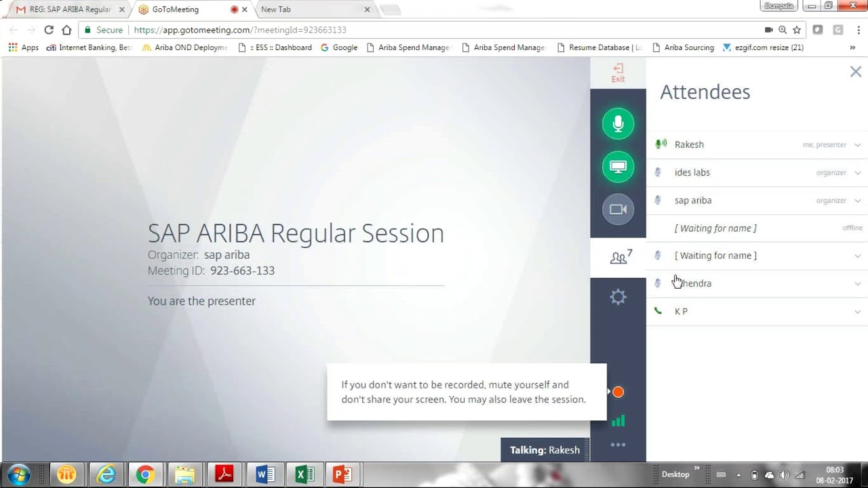Open PowerPoint from taskbar
Viewport: 868px width, 488px height.
342,474
